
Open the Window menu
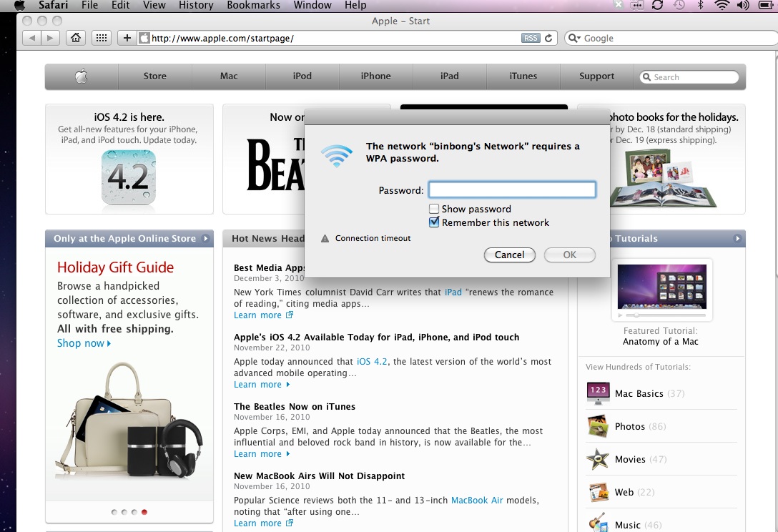312,6
